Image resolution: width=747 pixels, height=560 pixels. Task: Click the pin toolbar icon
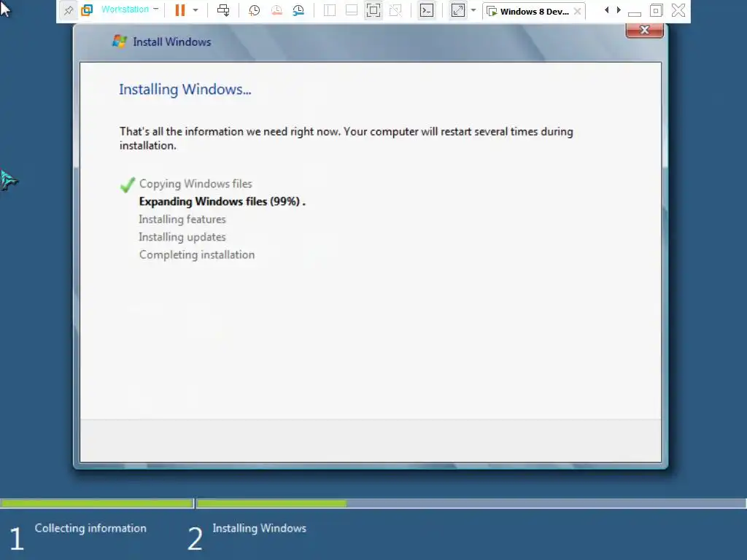[x=69, y=10]
